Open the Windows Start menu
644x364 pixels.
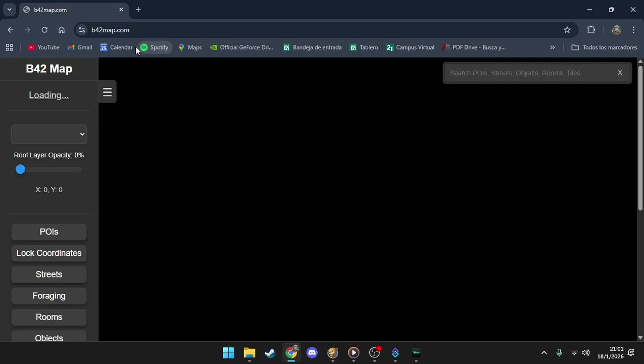(228, 353)
